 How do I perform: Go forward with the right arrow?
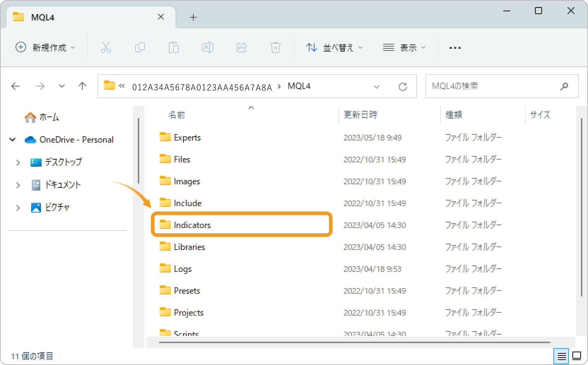point(40,86)
